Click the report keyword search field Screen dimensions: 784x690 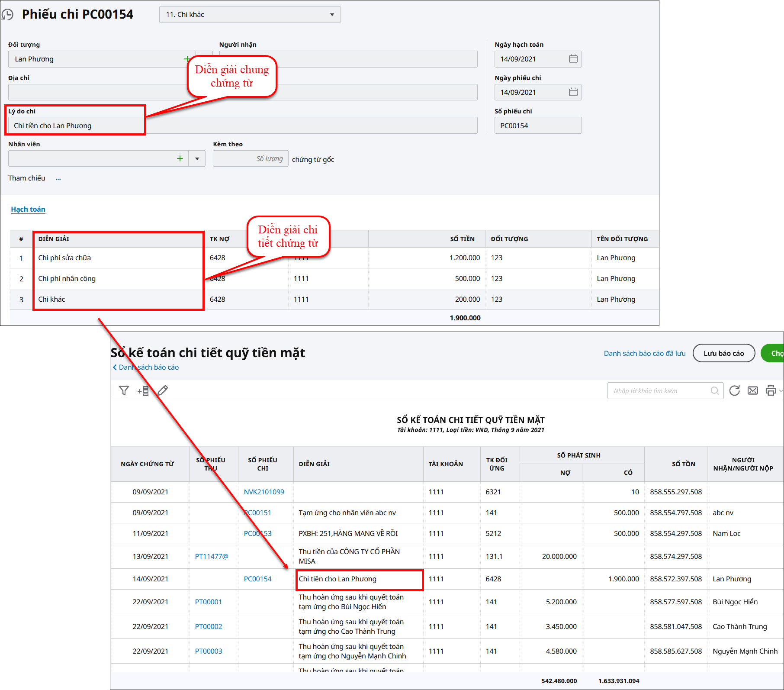[x=660, y=391]
